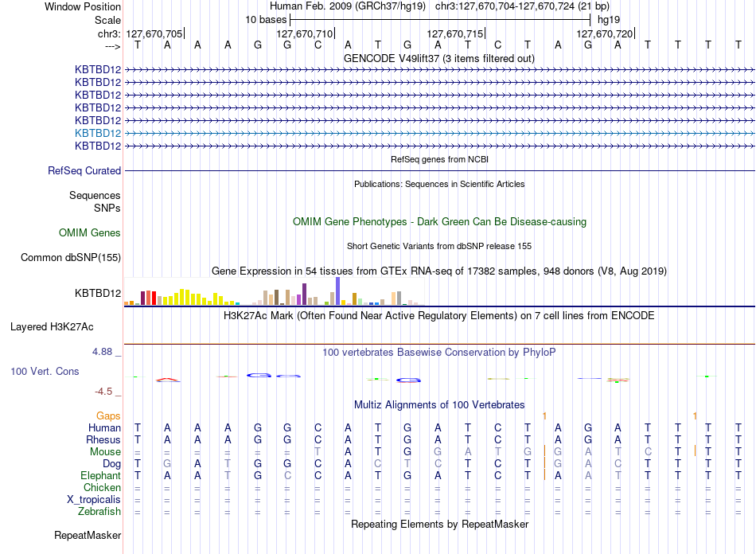Click the light-blue KBTBD12 transcript label

[x=98, y=133]
